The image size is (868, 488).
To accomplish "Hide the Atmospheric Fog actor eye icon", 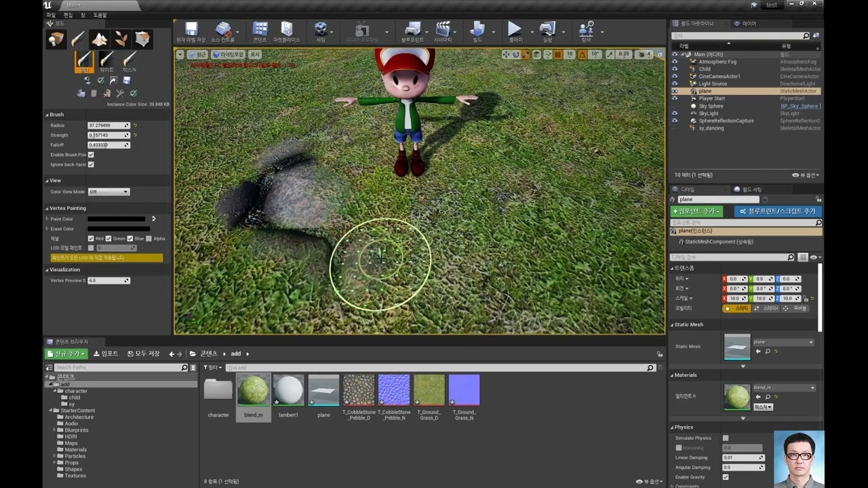I will click(x=674, y=62).
